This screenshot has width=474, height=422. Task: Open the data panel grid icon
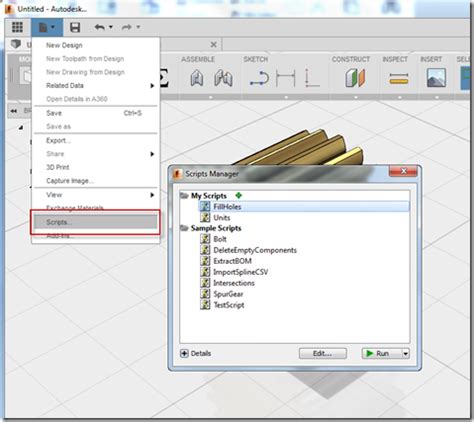click(x=17, y=27)
